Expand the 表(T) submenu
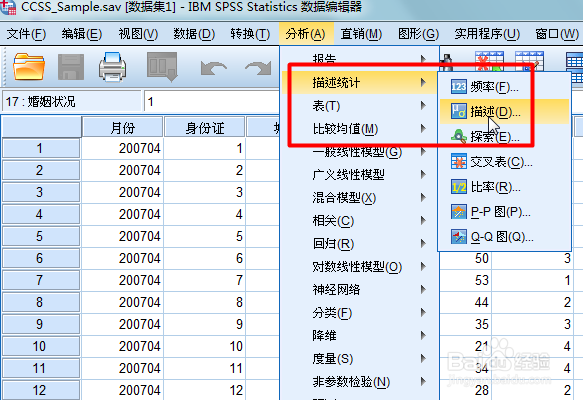Image resolution: width=583 pixels, height=400 pixels. [x=359, y=106]
